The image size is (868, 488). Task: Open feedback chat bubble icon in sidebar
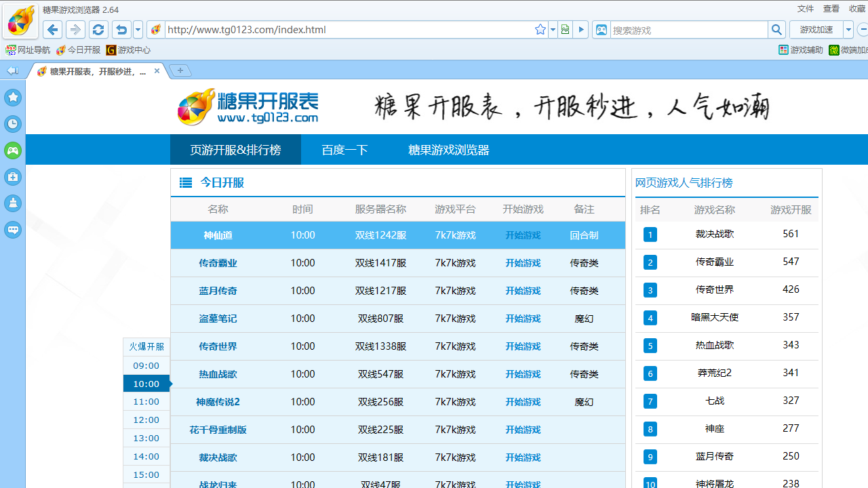tap(13, 230)
